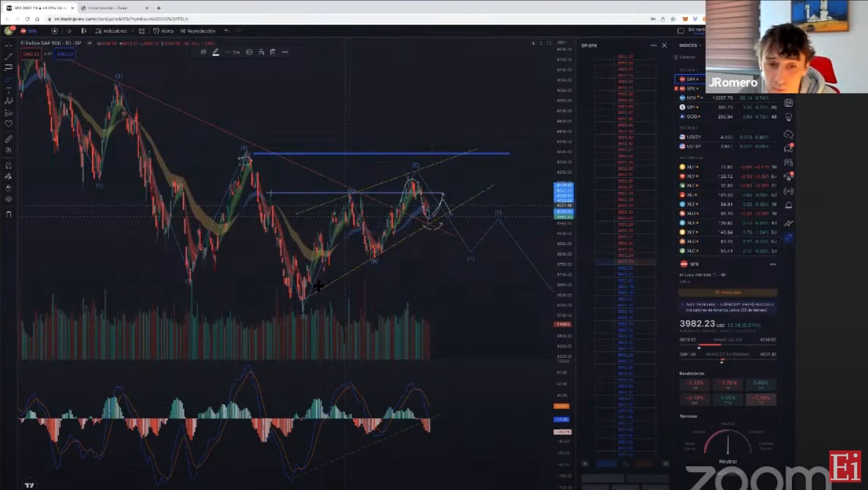Open the heart icons tool
868x490 pixels.
(8, 124)
